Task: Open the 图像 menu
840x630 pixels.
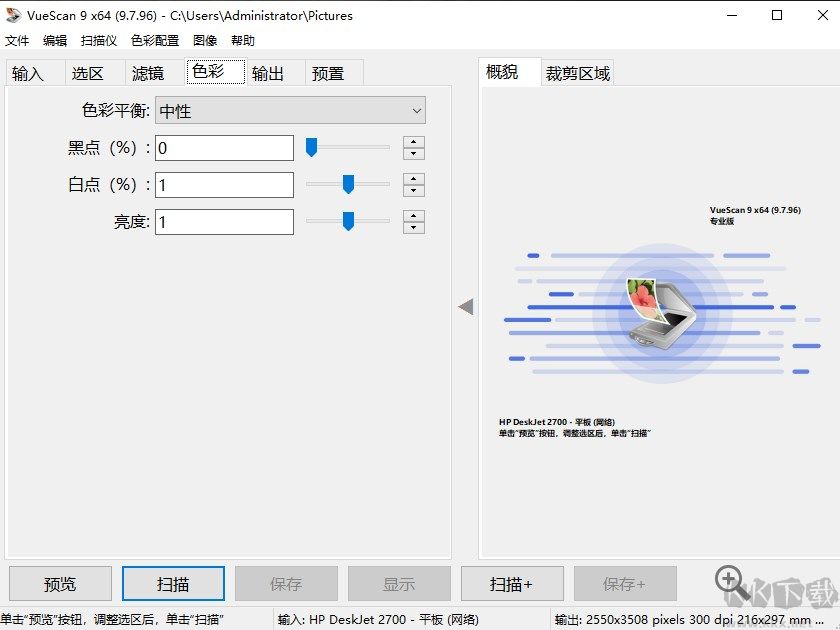Action: [x=204, y=40]
